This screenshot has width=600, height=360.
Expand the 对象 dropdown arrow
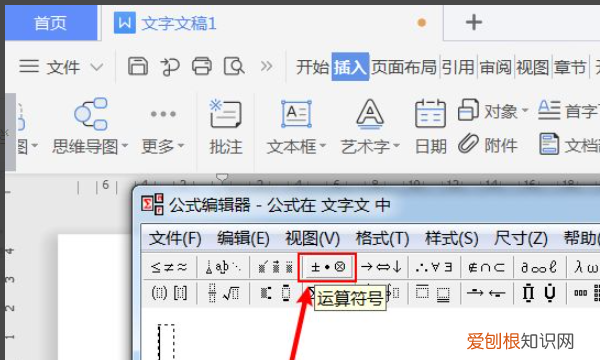point(525,111)
